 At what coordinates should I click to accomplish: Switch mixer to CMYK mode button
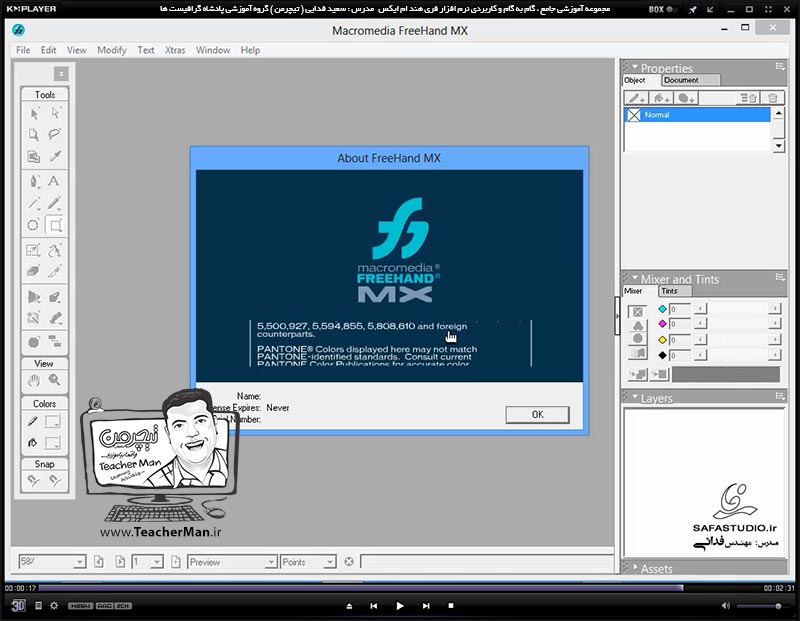638,312
